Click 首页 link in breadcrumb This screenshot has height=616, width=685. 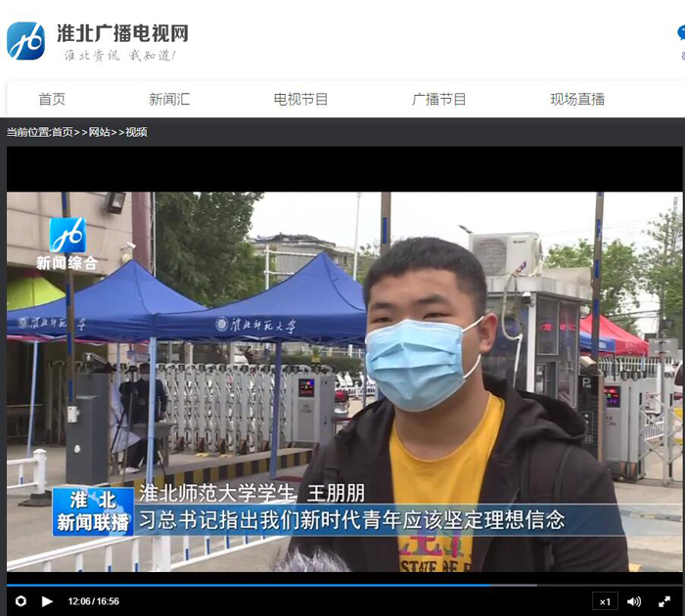pos(63,132)
